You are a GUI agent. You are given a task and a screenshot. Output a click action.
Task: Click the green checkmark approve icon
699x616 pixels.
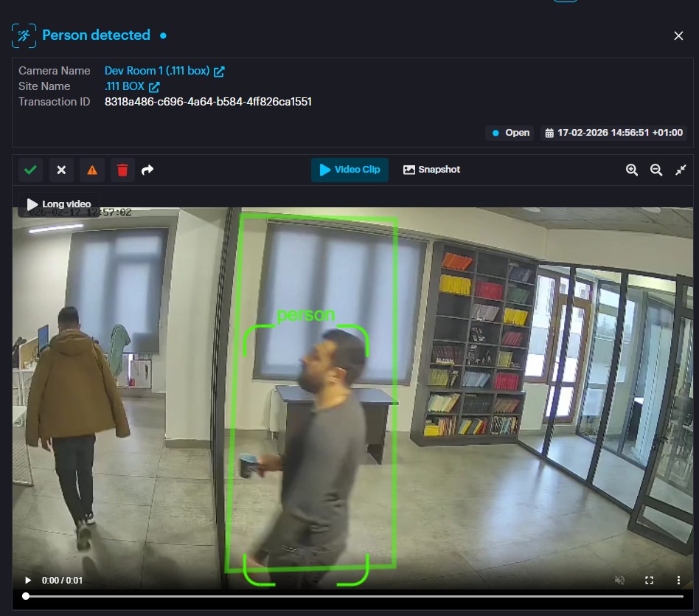coord(30,170)
